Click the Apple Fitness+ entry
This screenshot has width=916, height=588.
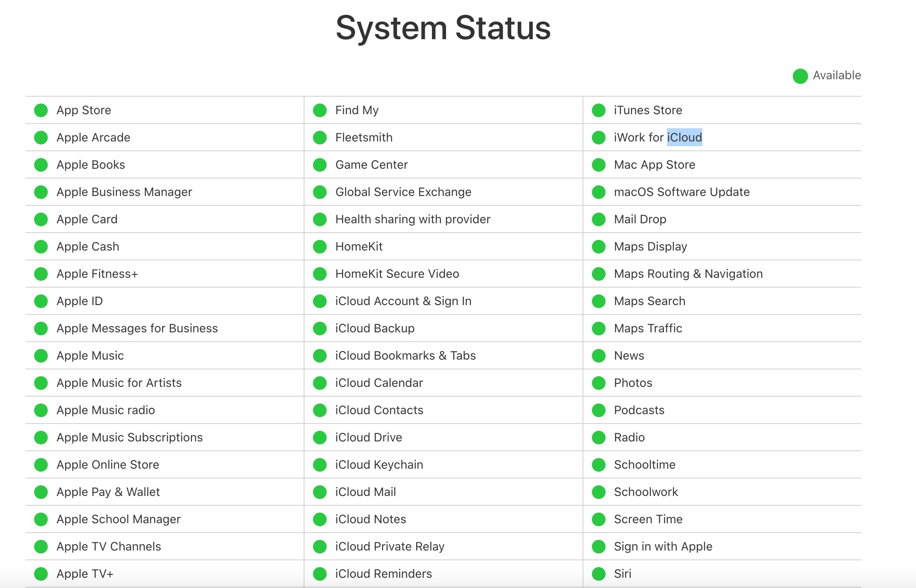tap(97, 274)
